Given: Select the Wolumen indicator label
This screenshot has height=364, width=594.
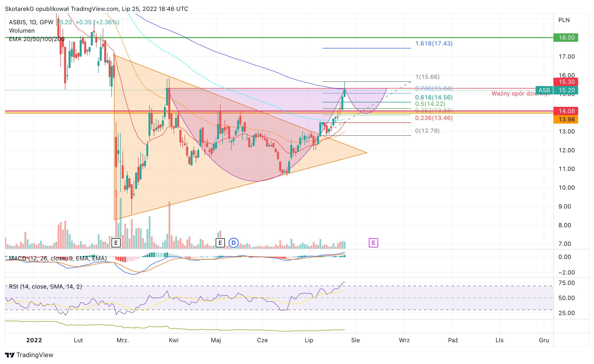Looking at the screenshot, I should 22,31.
